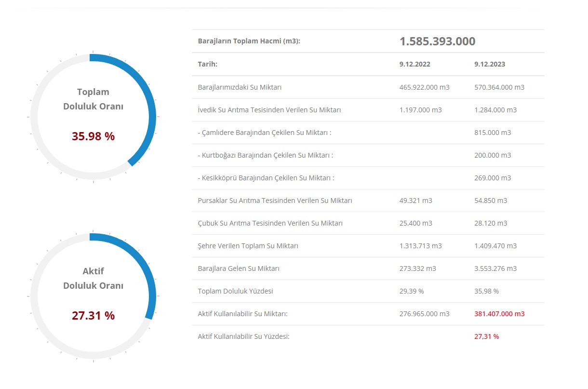Click the Aktif Doluluk Oranı gauge percentage

(93, 316)
